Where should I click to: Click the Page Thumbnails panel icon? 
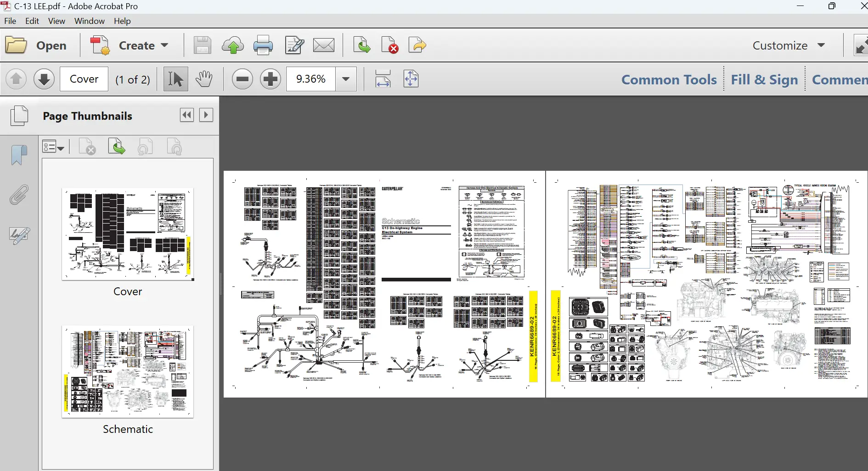pyautogui.click(x=19, y=116)
